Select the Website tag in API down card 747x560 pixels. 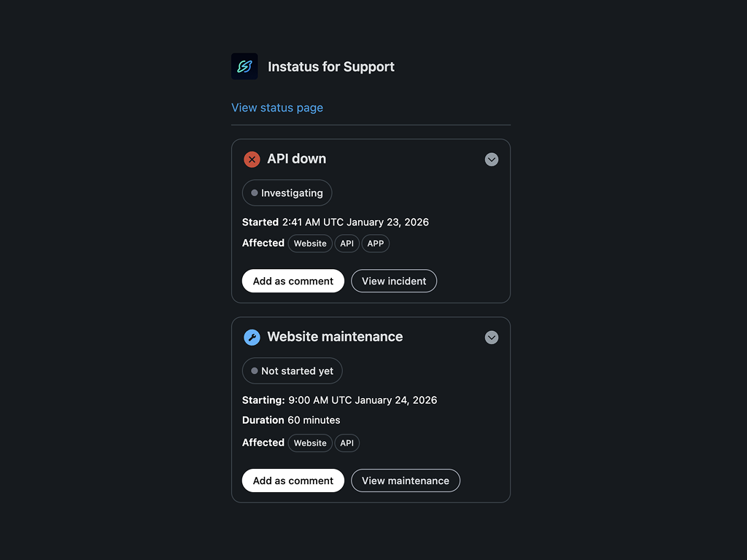pos(310,244)
